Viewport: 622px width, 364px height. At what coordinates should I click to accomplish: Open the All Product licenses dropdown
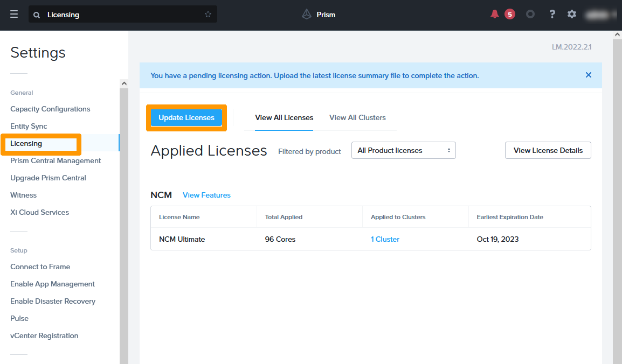[403, 150]
